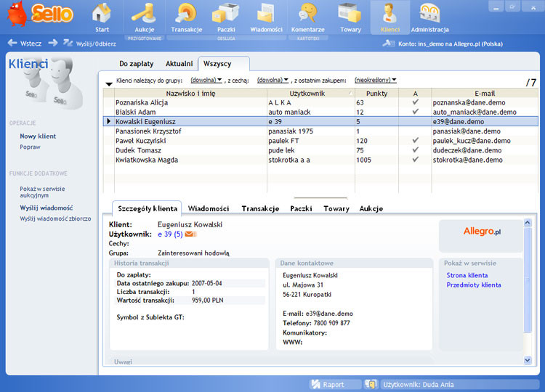Click Pokaż w serwisie aukcyjnym
The width and height of the screenshot is (545, 392).
point(42,192)
